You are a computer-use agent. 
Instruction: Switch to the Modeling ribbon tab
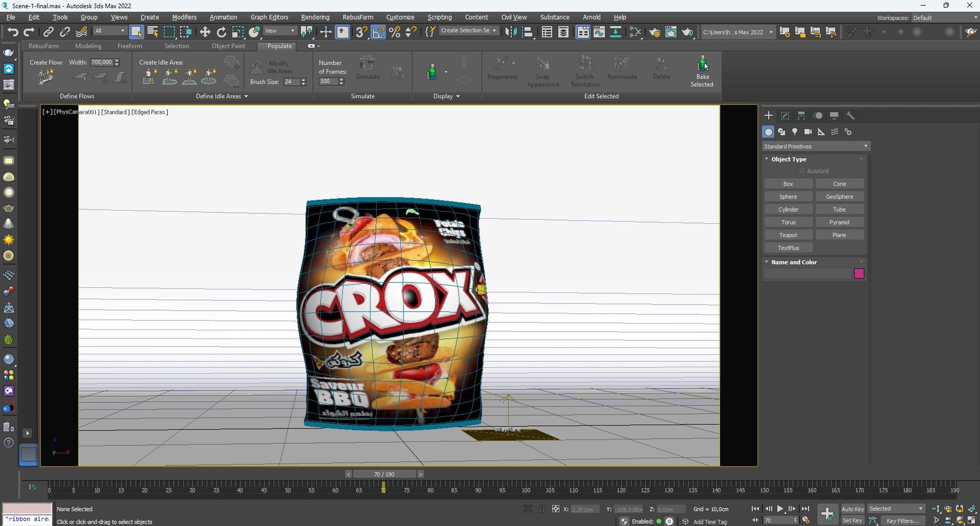coord(88,46)
